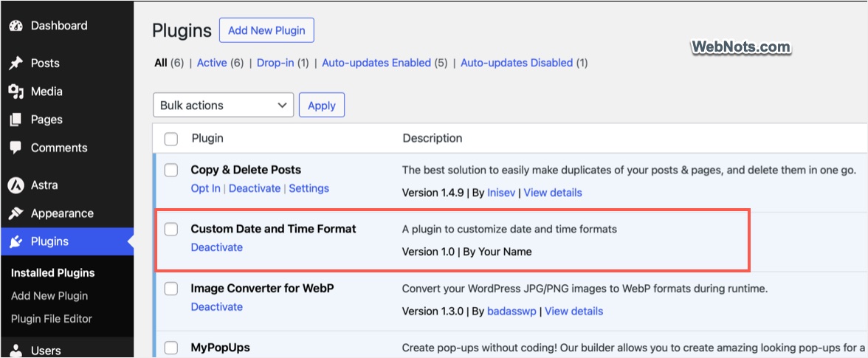Image resolution: width=868 pixels, height=358 pixels.
Task: Click the Plugins plug icon
Action: pos(16,242)
